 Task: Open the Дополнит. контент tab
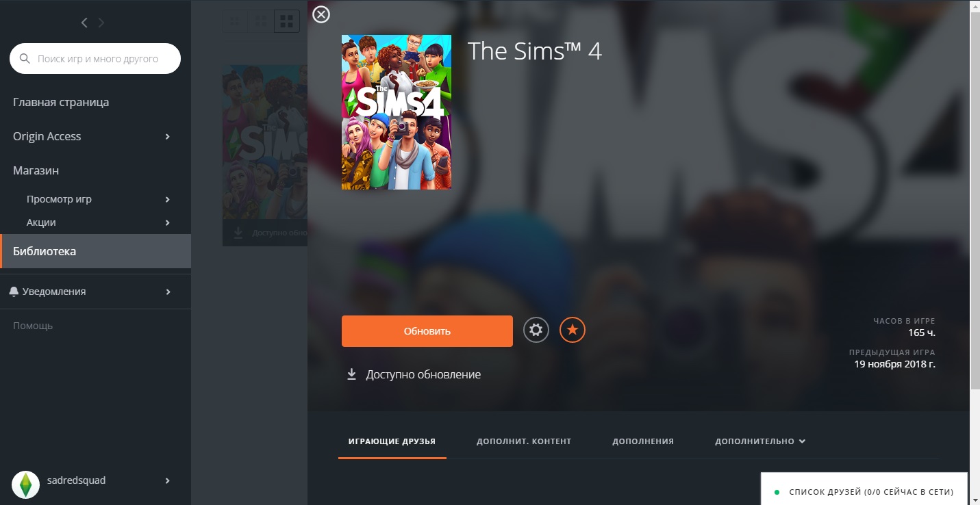click(524, 441)
